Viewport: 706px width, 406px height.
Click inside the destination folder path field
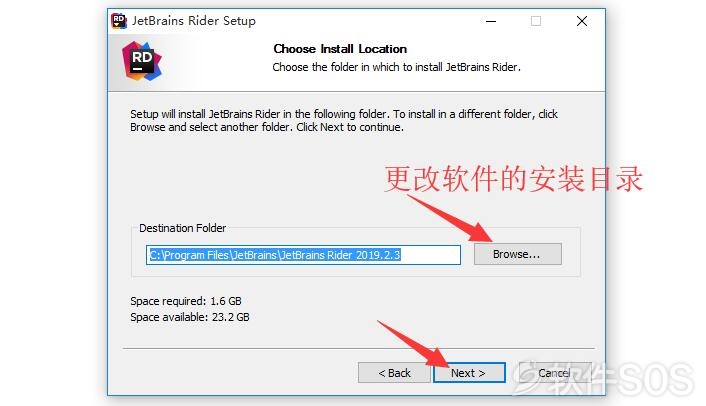[303, 255]
